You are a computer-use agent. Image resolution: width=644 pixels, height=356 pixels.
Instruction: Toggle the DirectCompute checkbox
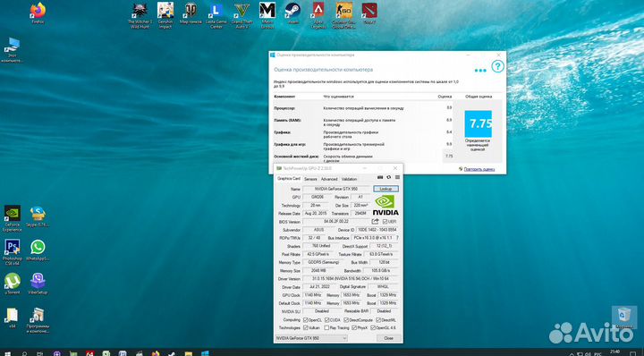tap(346, 320)
